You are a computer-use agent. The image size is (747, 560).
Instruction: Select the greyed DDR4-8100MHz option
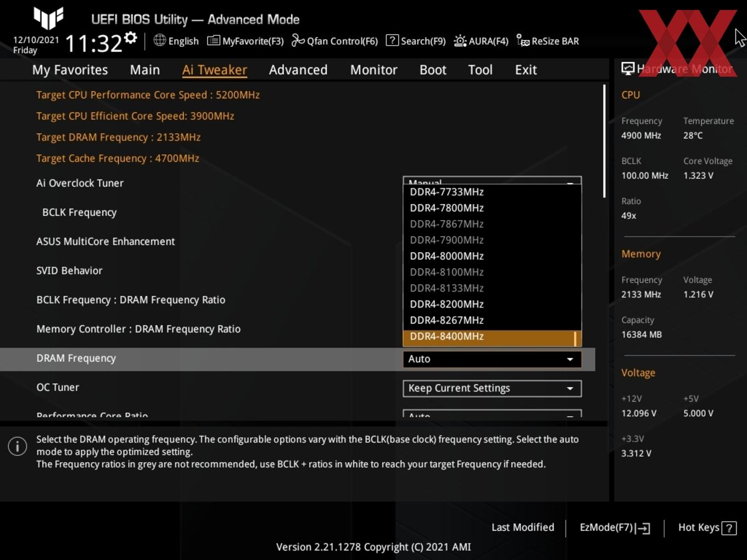pos(492,272)
